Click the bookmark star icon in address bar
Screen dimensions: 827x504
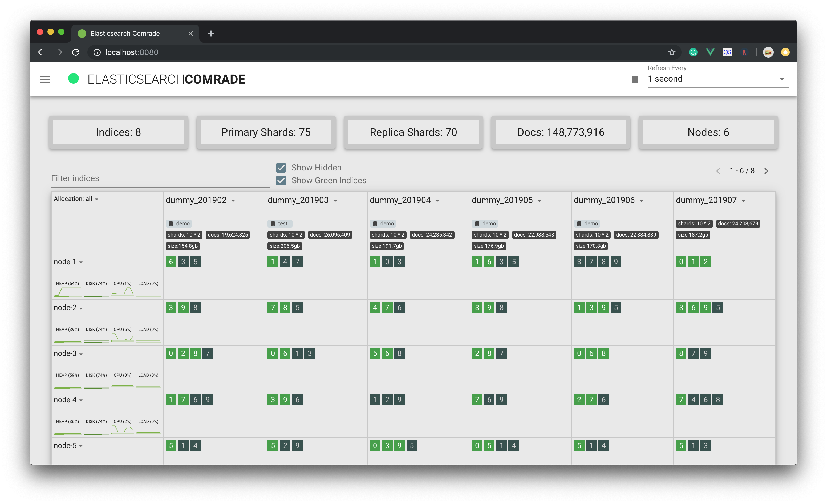(x=672, y=52)
